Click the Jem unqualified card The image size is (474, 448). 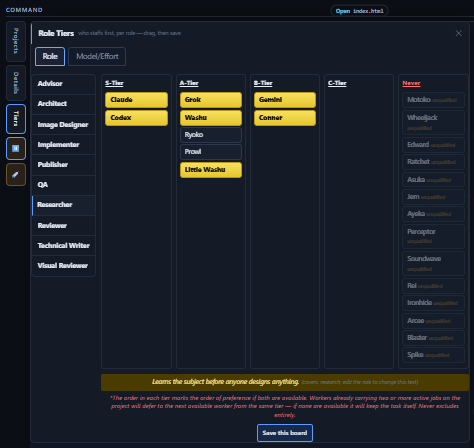tap(433, 197)
